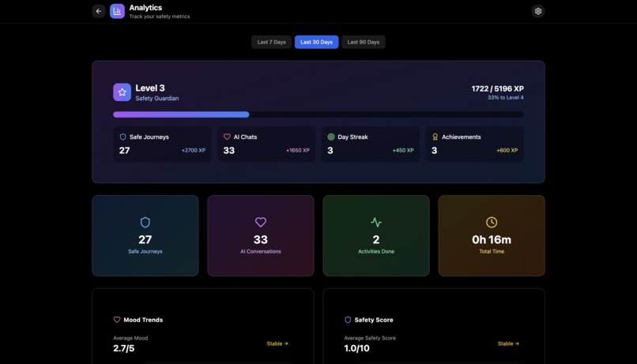Click the 2 Activities Done stat card

pyautogui.click(x=376, y=236)
